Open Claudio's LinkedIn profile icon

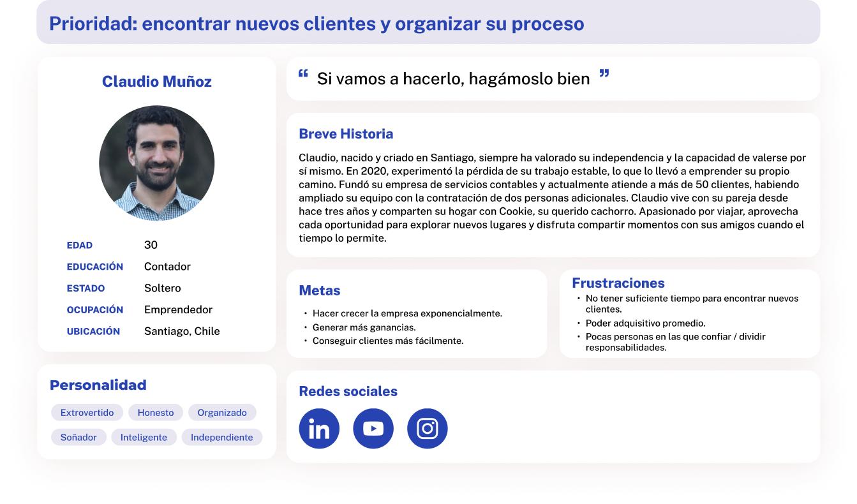pyautogui.click(x=319, y=428)
